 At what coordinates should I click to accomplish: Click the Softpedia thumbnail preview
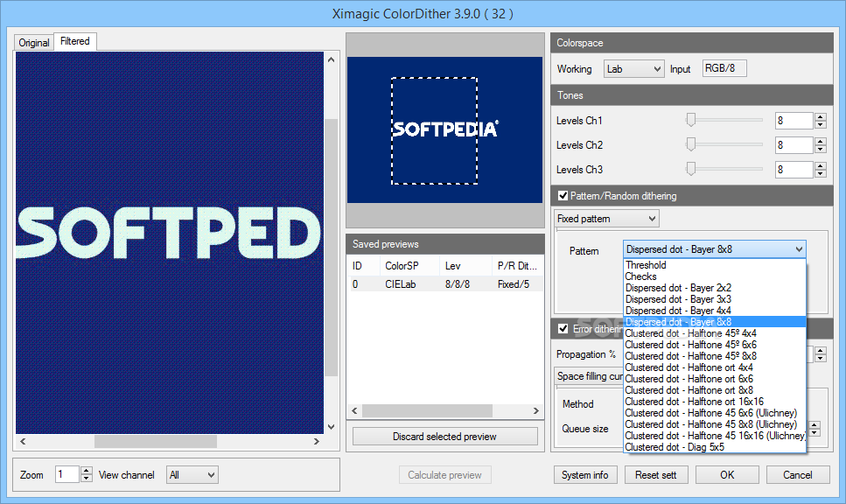click(444, 130)
